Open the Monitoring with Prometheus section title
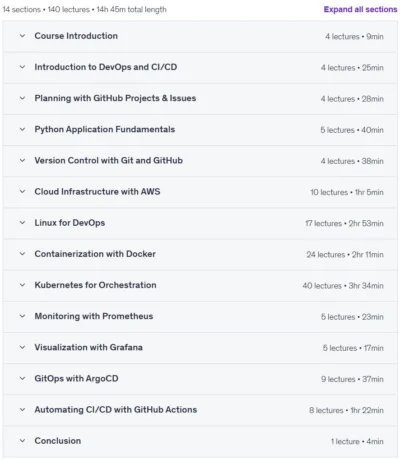 tap(94, 316)
